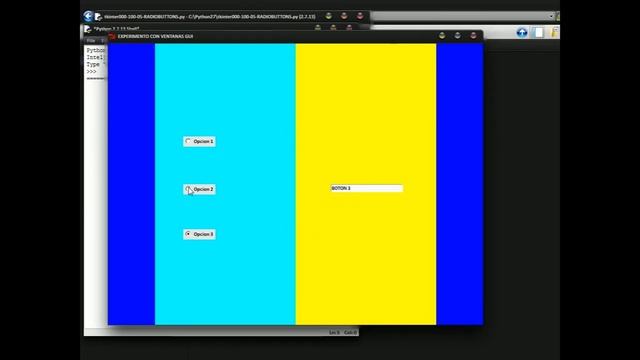This screenshot has height=360, width=640.
Task: Click the RADIOBUTTONS.py editor window icon
Action: pos(98,17)
